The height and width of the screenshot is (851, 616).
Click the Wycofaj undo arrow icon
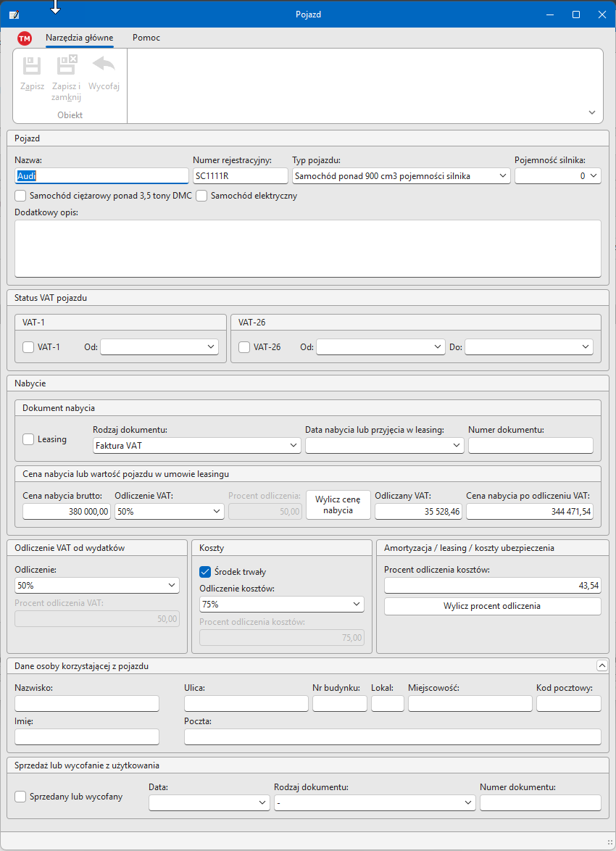pyautogui.click(x=104, y=66)
